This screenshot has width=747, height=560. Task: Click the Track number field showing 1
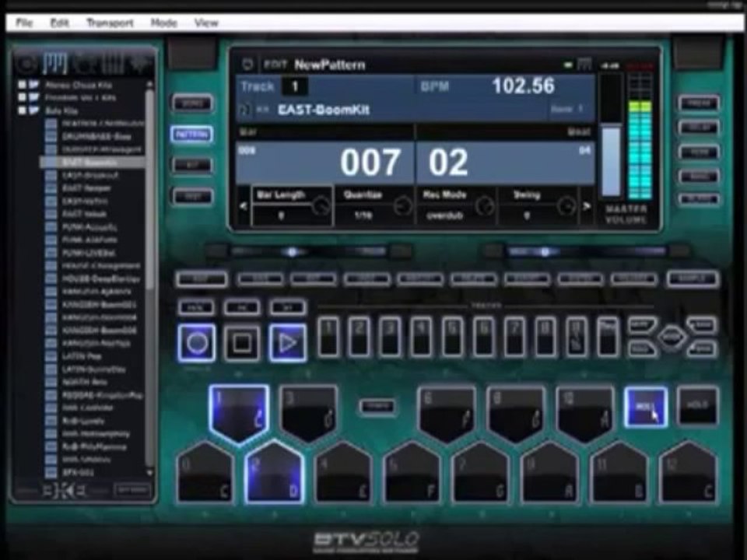pos(294,86)
